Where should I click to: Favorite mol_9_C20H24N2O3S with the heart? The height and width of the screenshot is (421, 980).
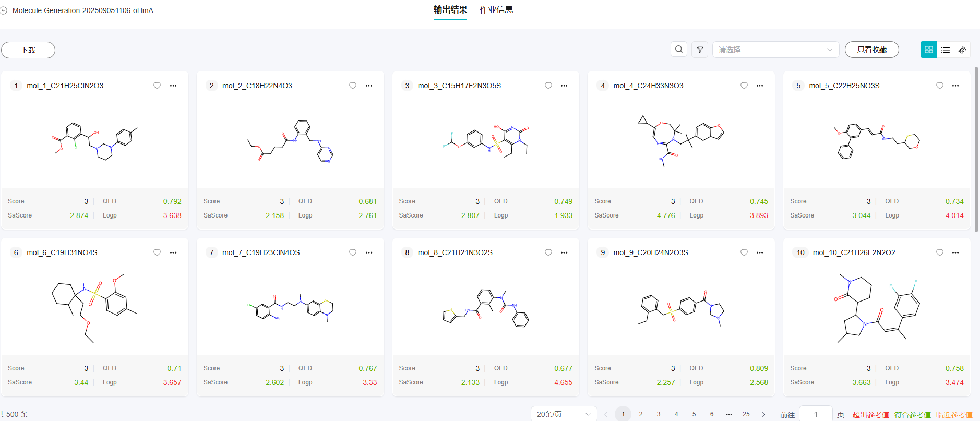coord(744,252)
